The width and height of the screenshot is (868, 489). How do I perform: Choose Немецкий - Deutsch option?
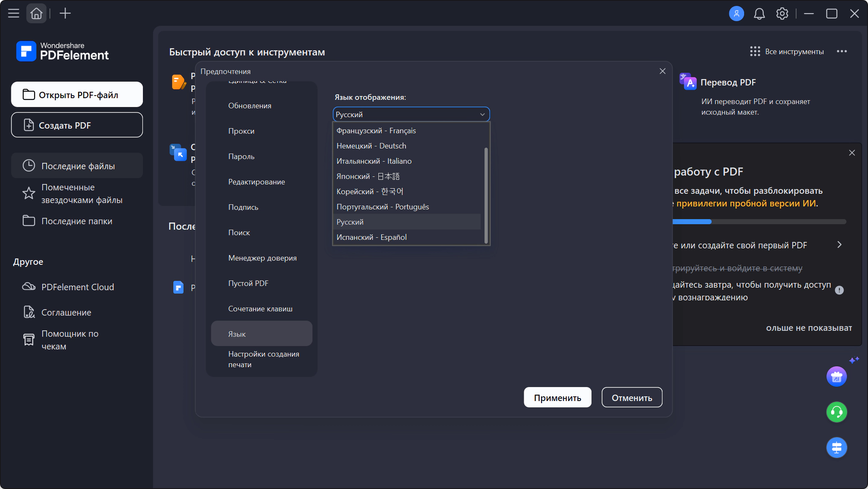[407, 146]
